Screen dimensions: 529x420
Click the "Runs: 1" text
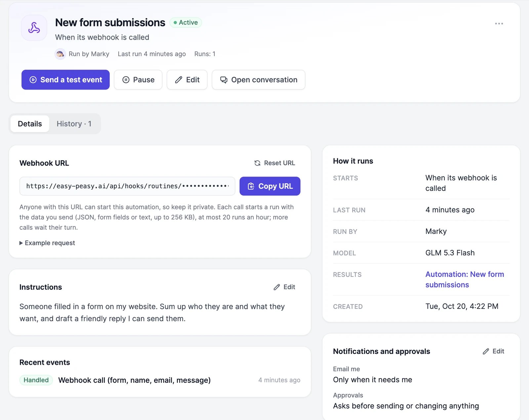coord(205,54)
